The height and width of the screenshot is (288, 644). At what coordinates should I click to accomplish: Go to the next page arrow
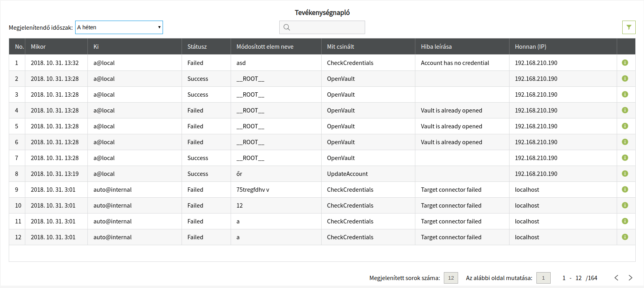pyautogui.click(x=631, y=278)
